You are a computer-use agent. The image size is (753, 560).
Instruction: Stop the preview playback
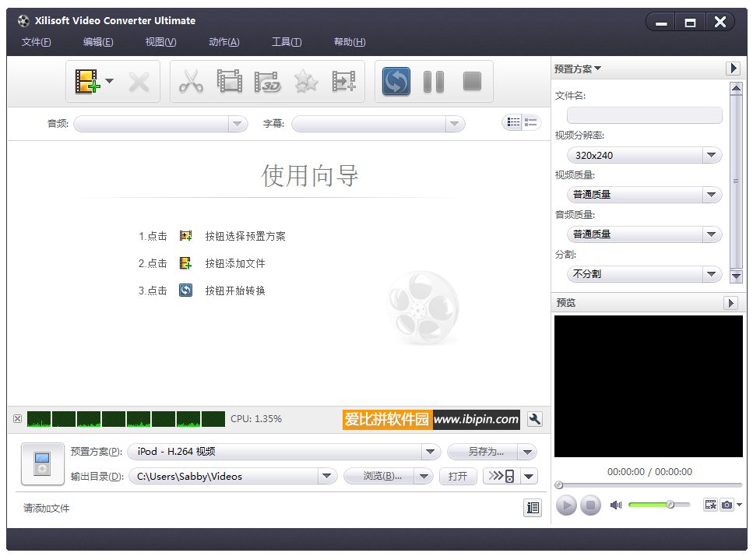[x=590, y=505]
